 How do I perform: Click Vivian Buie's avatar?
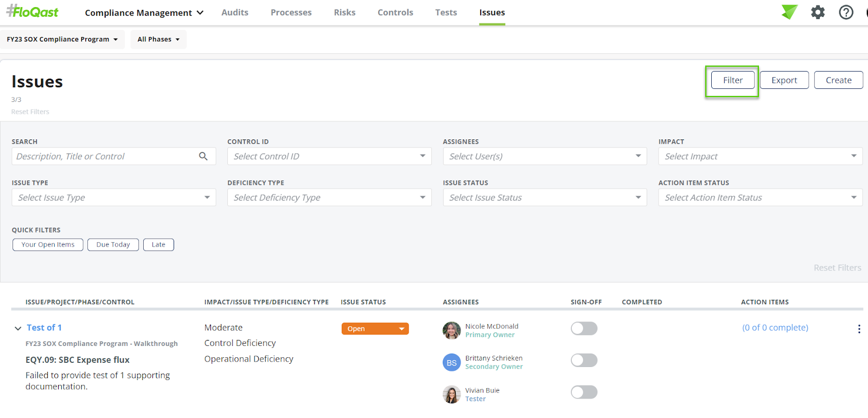(x=451, y=395)
